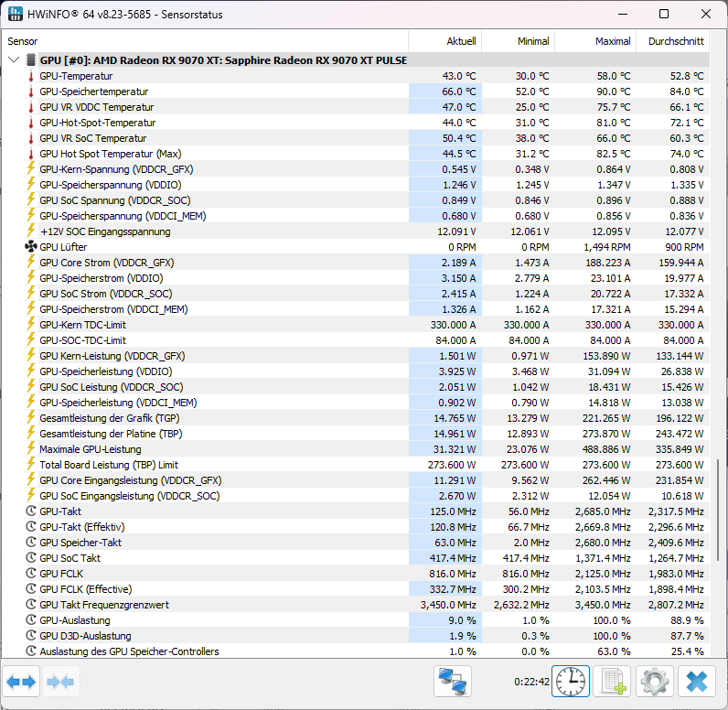
Task: Open sensor settings gear button
Action: point(654,682)
